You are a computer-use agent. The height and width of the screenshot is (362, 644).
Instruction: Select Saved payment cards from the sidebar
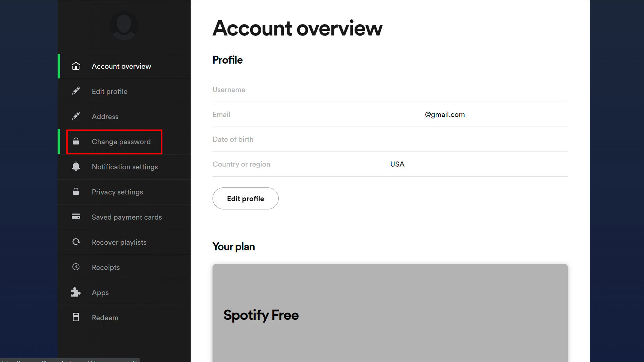coord(126,217)
